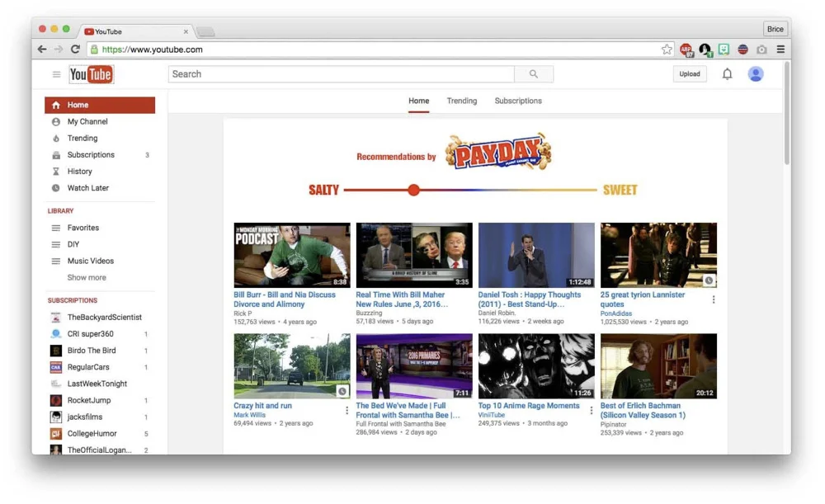Select the Home tab at top

[x=419, y=101]
